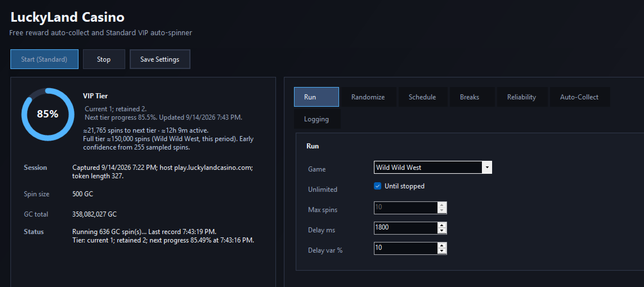Click the Wild Wild West game combo box
This screenshot has height=287, width=644.
pyautogui.click(x=433, y=167)
